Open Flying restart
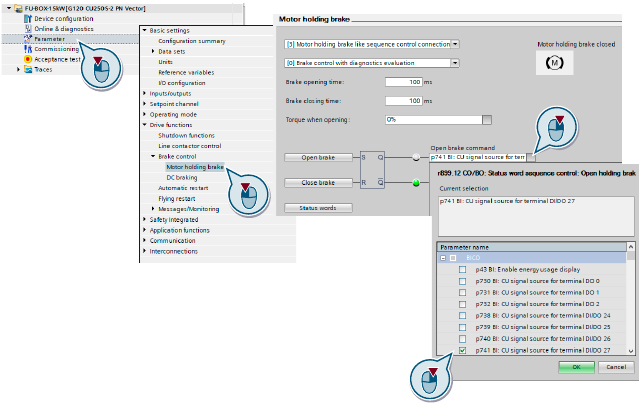This screenshot has width=639, height=404. pos(176,199)
